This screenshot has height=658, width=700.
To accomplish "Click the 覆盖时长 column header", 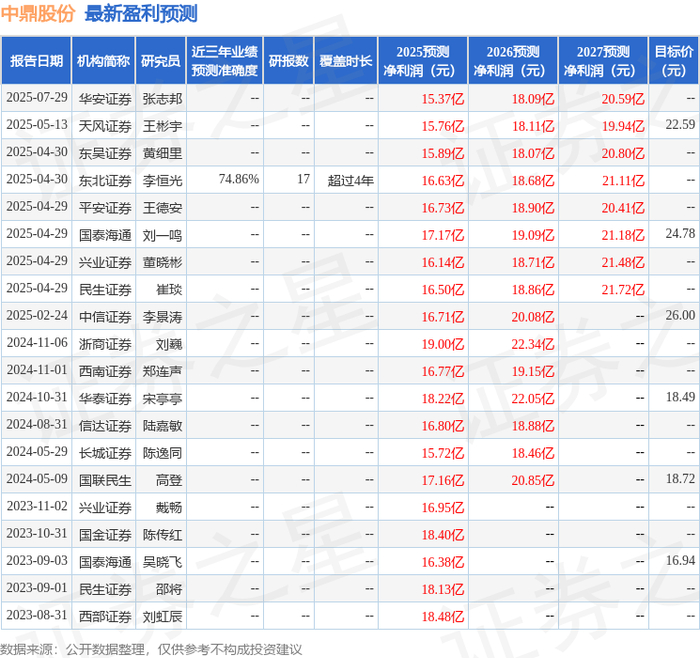I will [x=346, y=61].
